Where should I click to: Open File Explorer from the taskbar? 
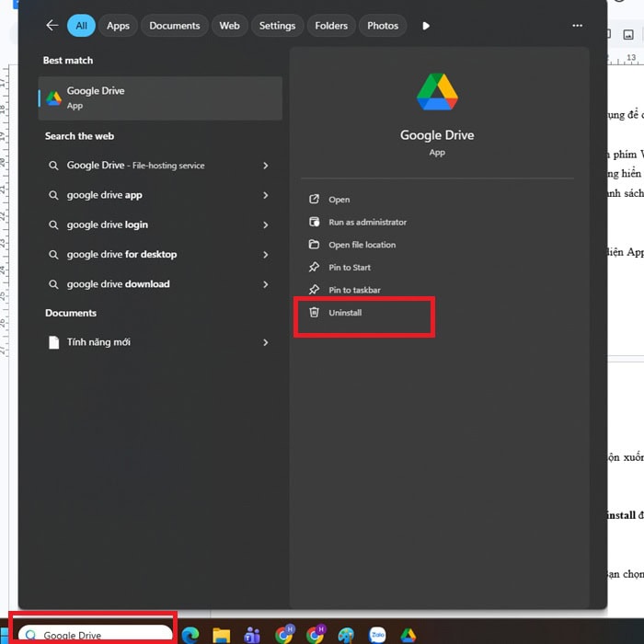pos(221,635)
